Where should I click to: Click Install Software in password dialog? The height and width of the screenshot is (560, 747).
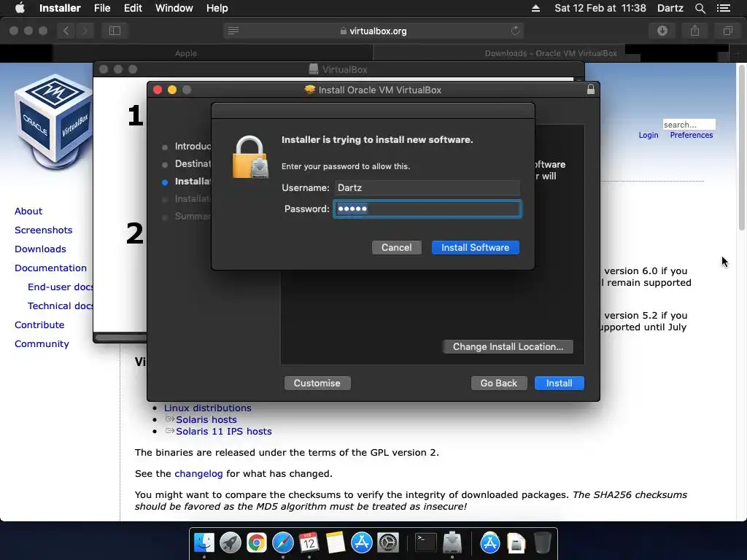475,248
